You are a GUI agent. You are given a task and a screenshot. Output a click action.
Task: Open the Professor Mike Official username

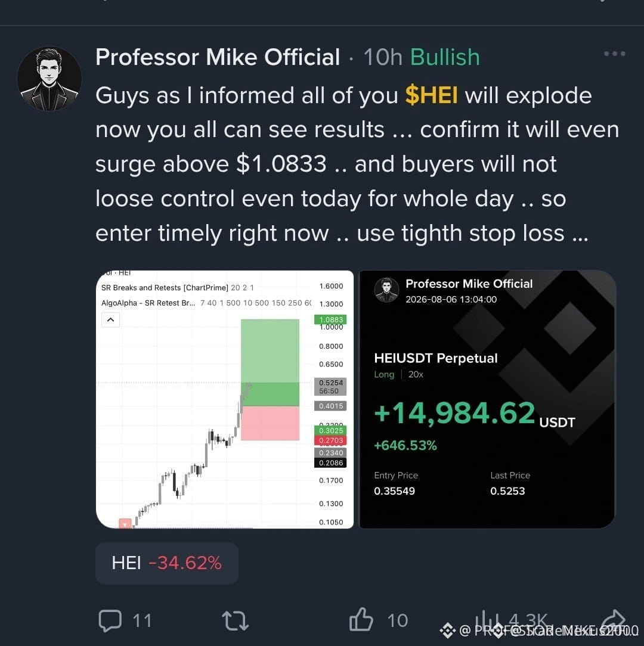coord(218,57)
